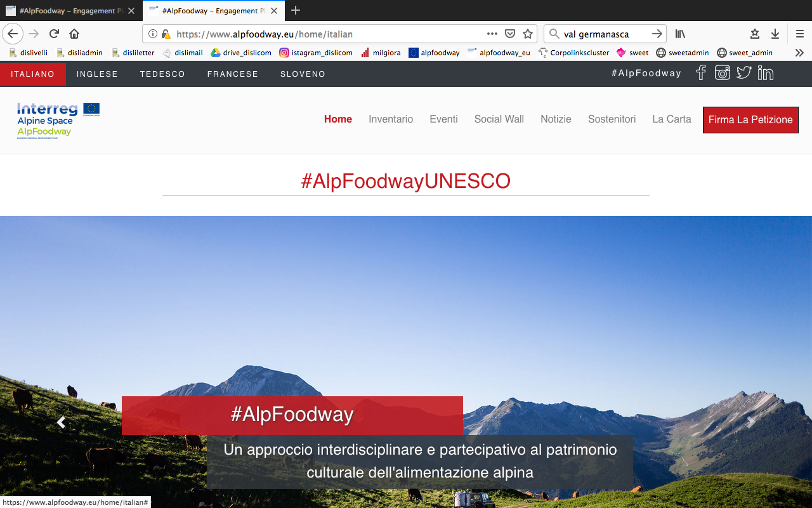Open the Home nav link
The width and height of the screenshot is (812, 508).
point(338,119)
